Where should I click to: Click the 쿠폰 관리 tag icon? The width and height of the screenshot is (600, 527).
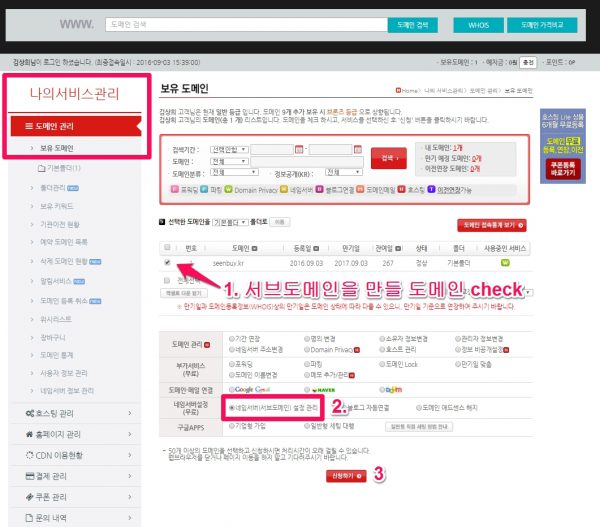point(27,495)
